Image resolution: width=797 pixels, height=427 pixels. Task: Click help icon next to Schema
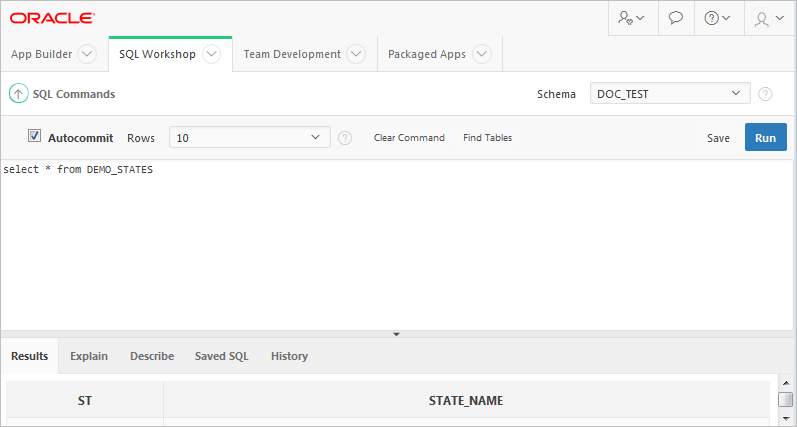coord(765,94)
